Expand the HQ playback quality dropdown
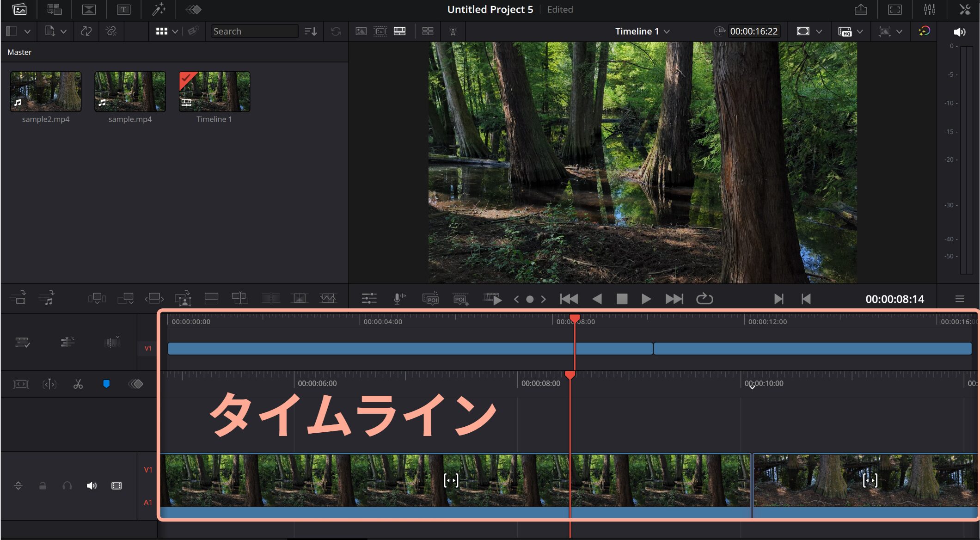Viewport: 980px width, 540px height. pyautogui.click(x=860, y=31)
